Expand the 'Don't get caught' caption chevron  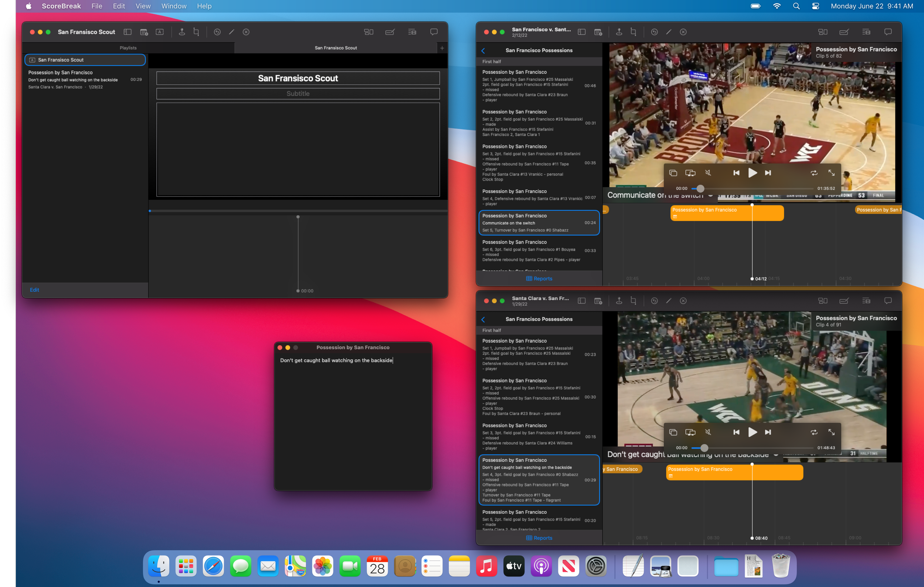tap(776, 455)
